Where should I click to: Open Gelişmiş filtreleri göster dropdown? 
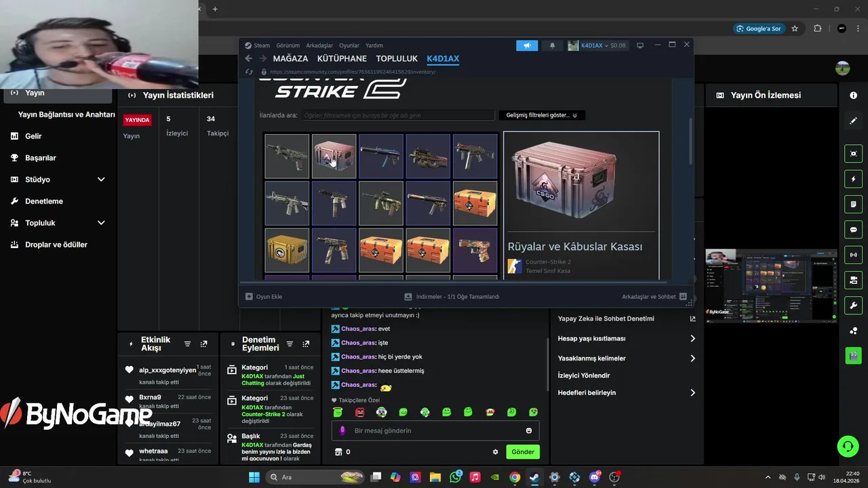541,115
